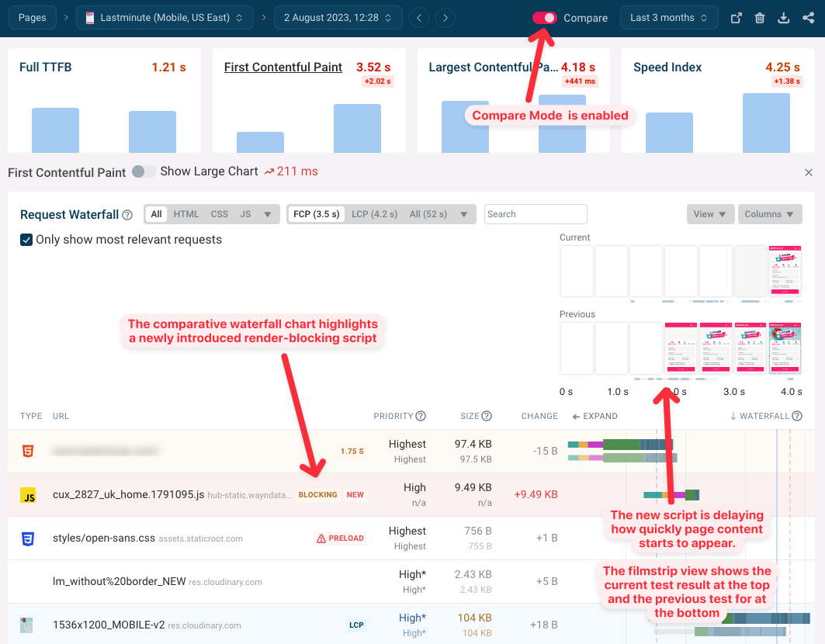Click the 1536x1200_MOBILE-v2 image thumbnail icon
825x644 pixels.
[26, 625]
